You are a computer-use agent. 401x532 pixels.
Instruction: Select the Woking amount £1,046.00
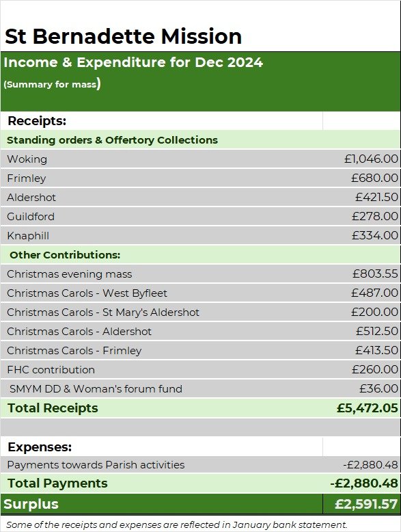coord(371,159)
